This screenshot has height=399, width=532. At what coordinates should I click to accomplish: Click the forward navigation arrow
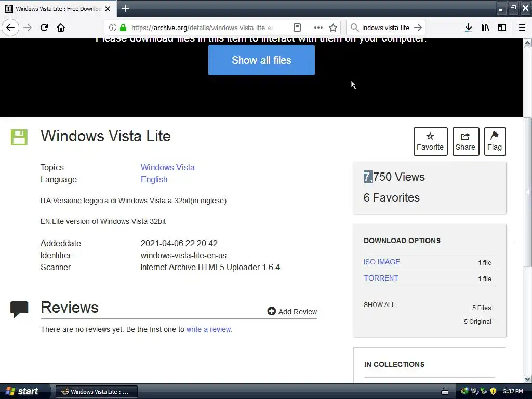pos(28,28)
